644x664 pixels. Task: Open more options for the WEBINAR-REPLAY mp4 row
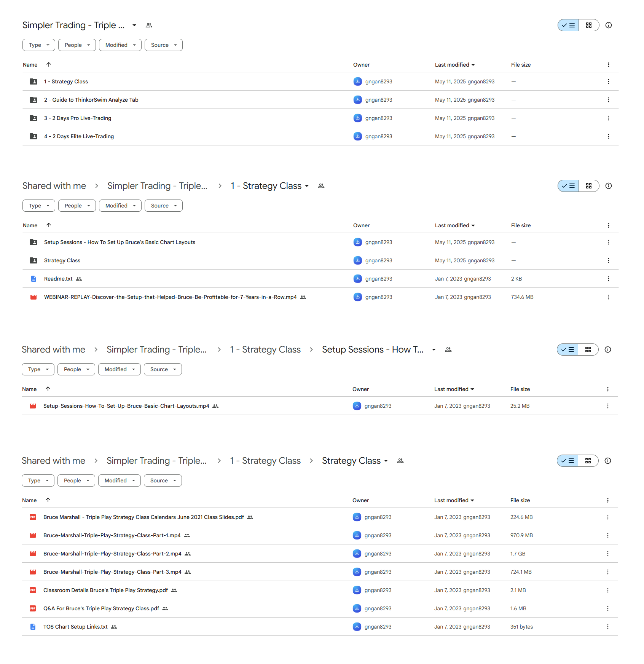tap(608, 297)
